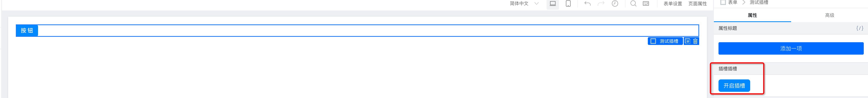The image size is (868, 98).
Task: Switch to the 高级 tab
Action: click(x=830, y=15)
